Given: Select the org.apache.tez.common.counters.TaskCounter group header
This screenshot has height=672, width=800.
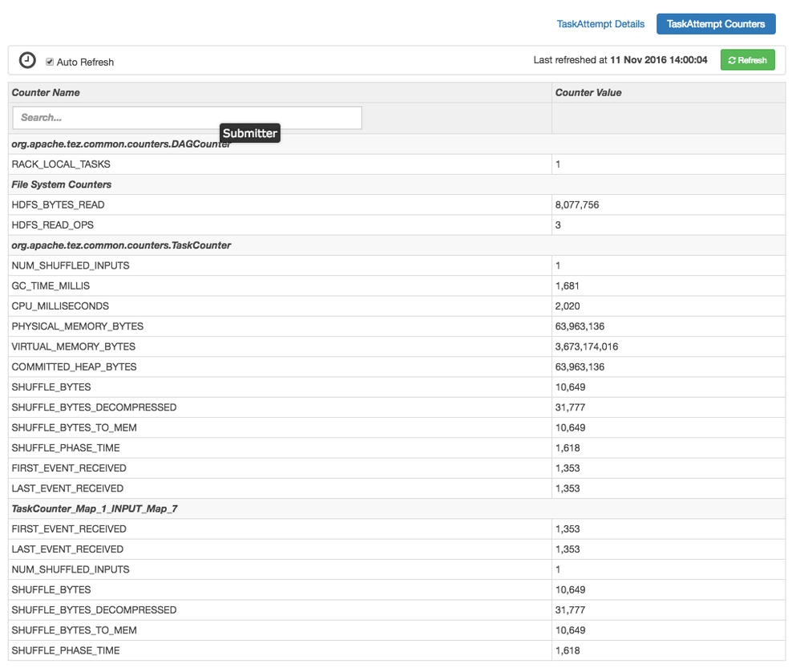Looking at the screenshot, I should 121,245.
